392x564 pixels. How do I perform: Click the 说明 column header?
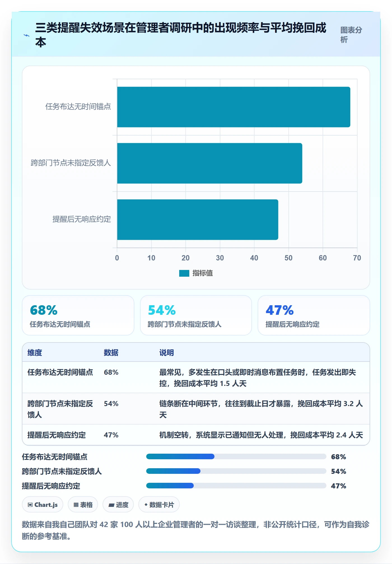[167, 353]
